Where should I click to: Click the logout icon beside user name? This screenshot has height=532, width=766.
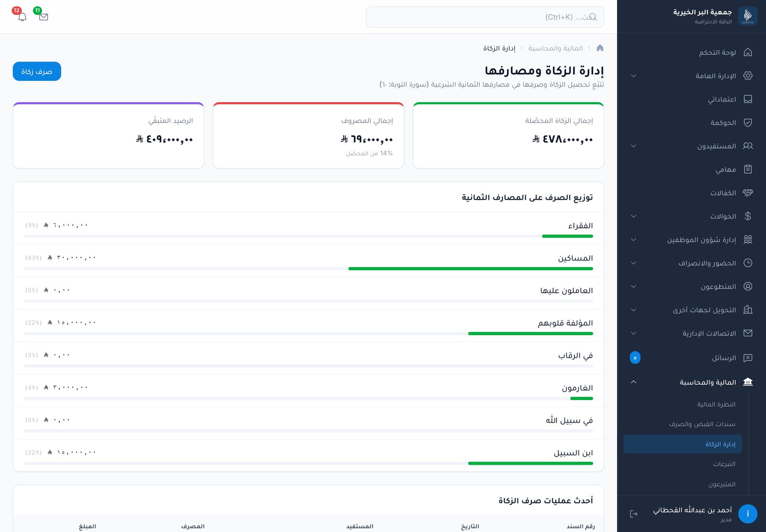point(634,514)
